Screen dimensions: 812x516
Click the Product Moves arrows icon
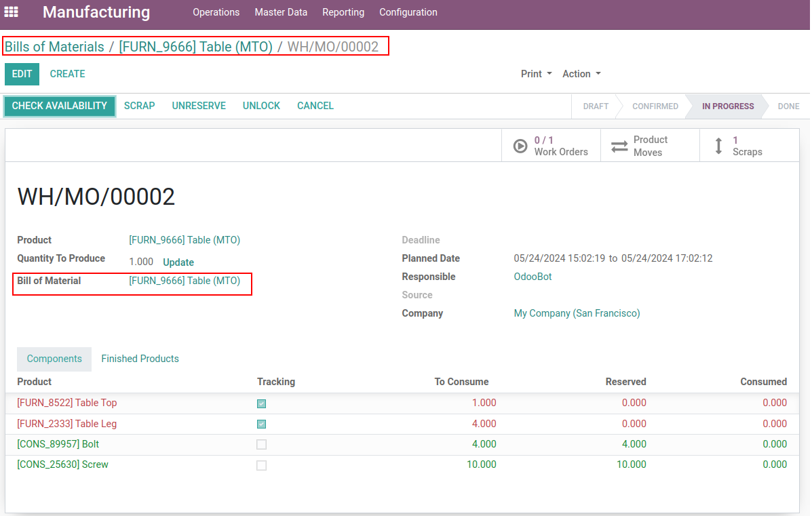click(x=619, y=146)
